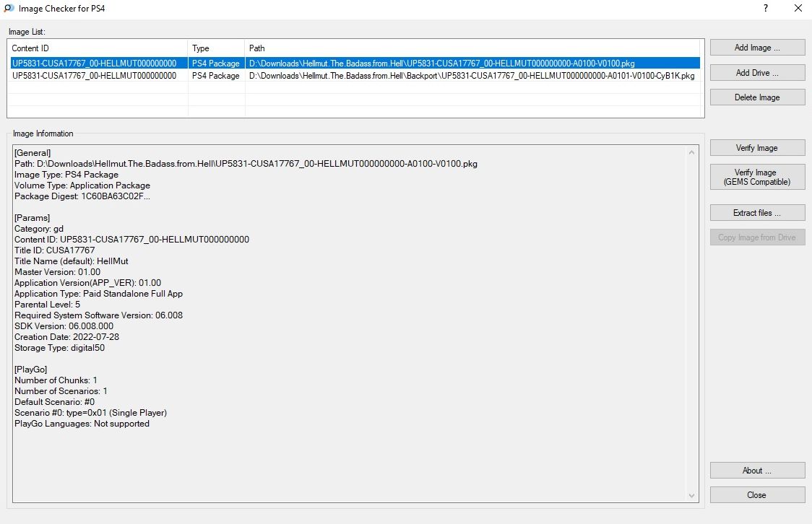Click the scroll down arrow in Image Information

tap(692, 496)
